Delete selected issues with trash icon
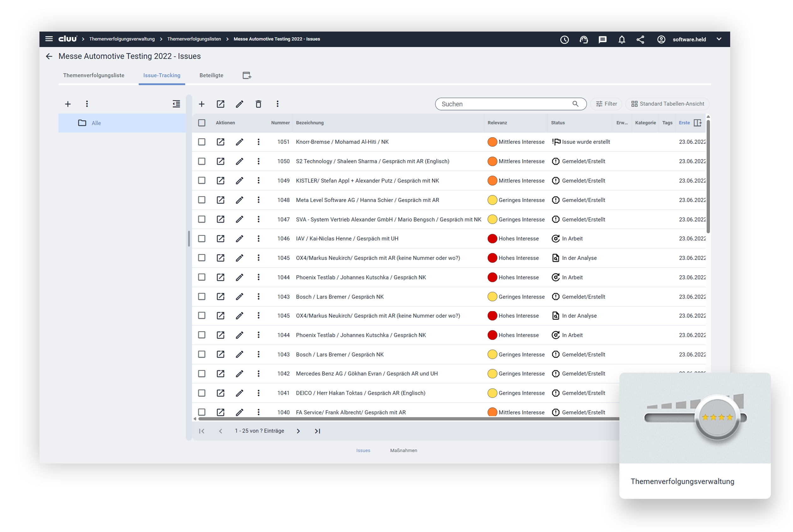Viewport: 793px width, 532px height. coord(258,104)
